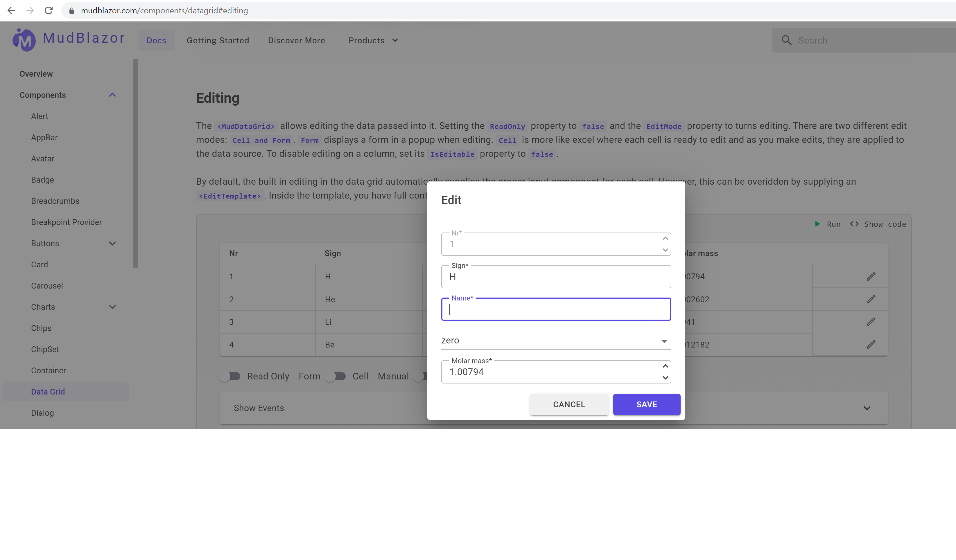
Task: Expand the Charts sidebar entry
Action: [x=112, y=307]
